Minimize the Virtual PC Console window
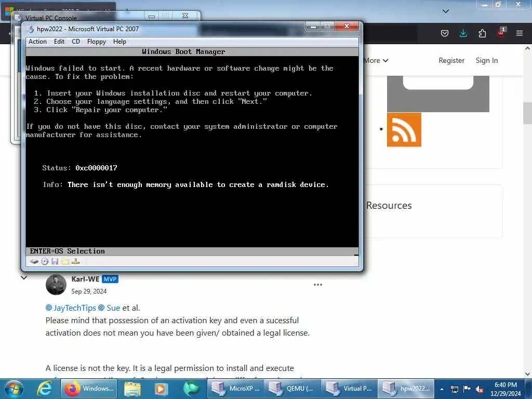 [152, 16]
